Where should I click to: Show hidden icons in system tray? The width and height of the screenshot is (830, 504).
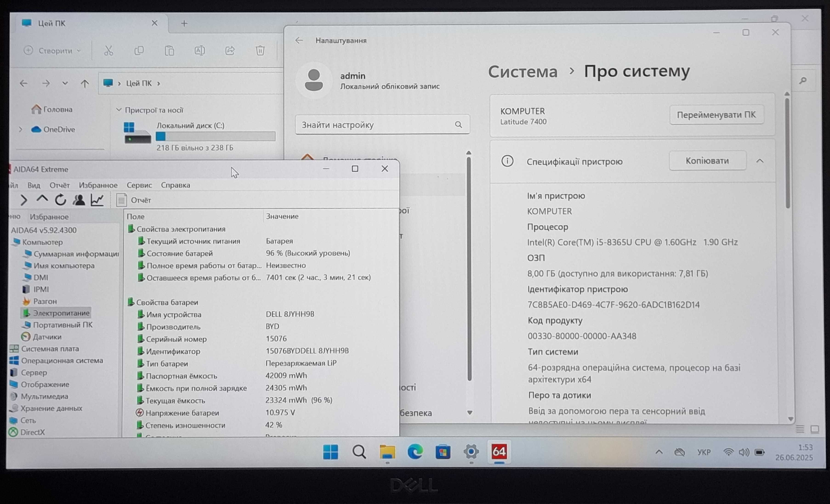tap(659, 452)
